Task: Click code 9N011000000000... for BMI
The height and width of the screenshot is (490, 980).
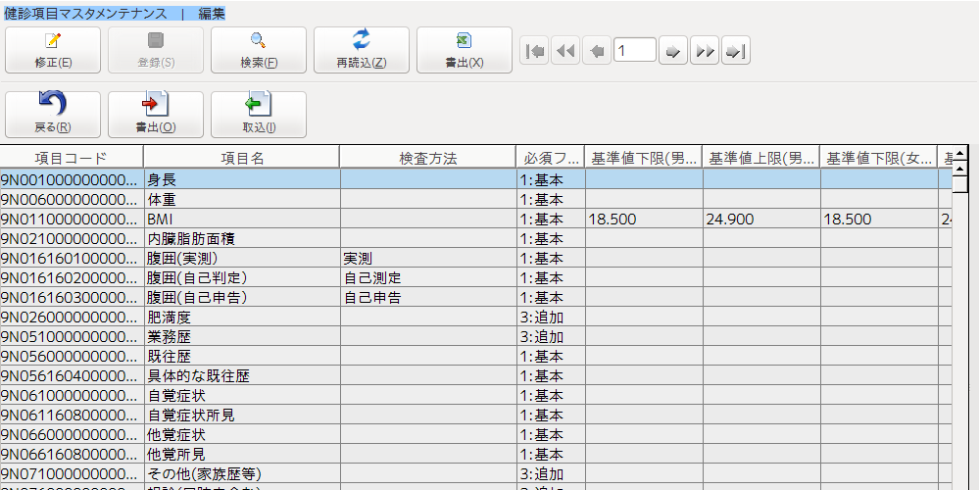Action: [x=72, y=220]
